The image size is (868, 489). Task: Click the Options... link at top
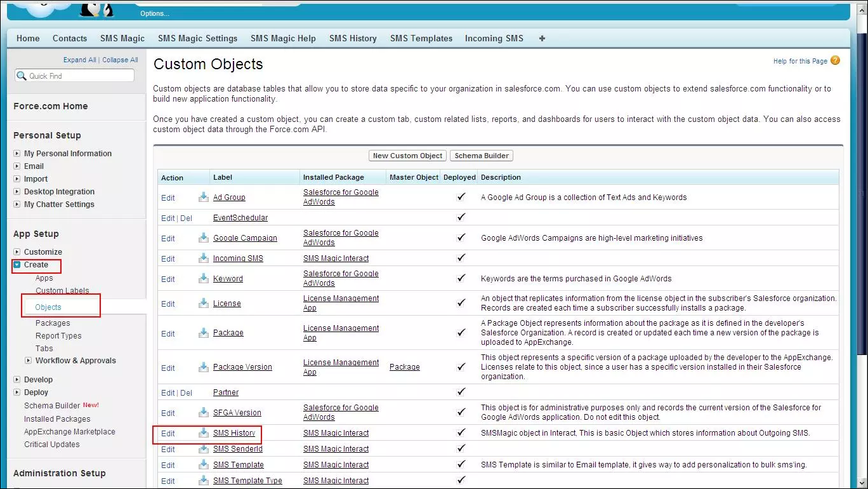click(155, 13)
